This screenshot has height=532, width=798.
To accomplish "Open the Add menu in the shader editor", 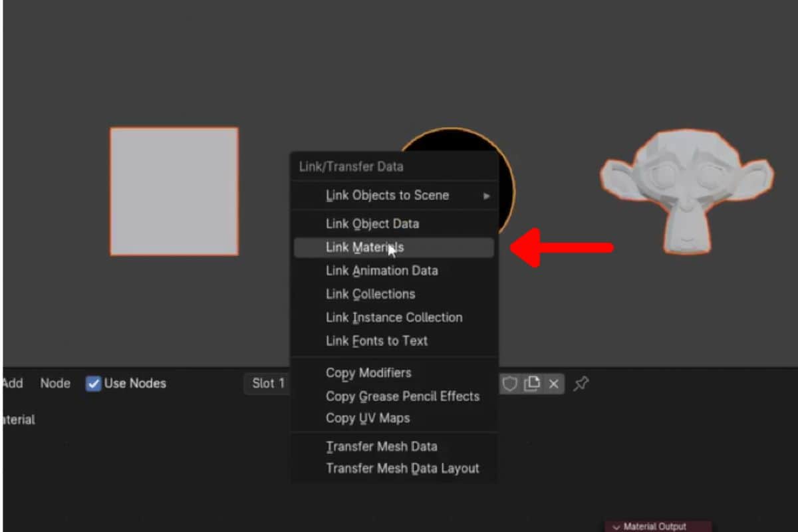I will pos(13,383).
